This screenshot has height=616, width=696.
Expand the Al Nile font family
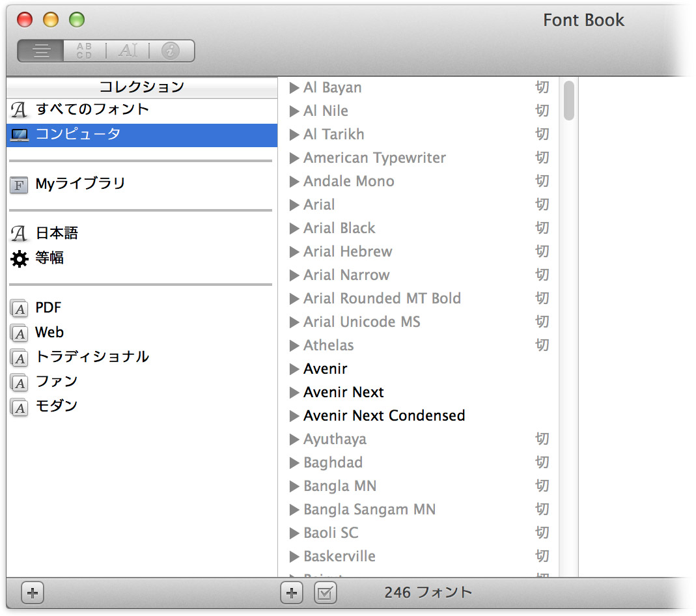pos(294,111)
